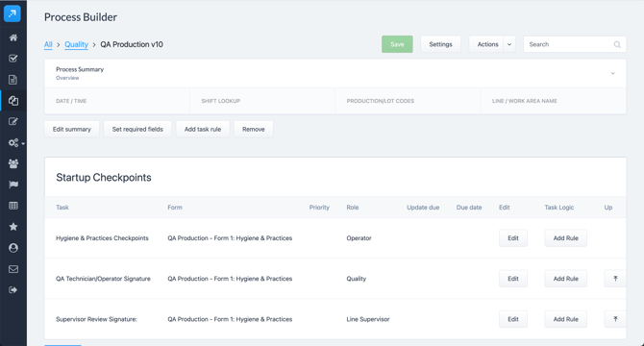Click the Update due column header
Screen dimensions: 644x346
tap(423, 208)
